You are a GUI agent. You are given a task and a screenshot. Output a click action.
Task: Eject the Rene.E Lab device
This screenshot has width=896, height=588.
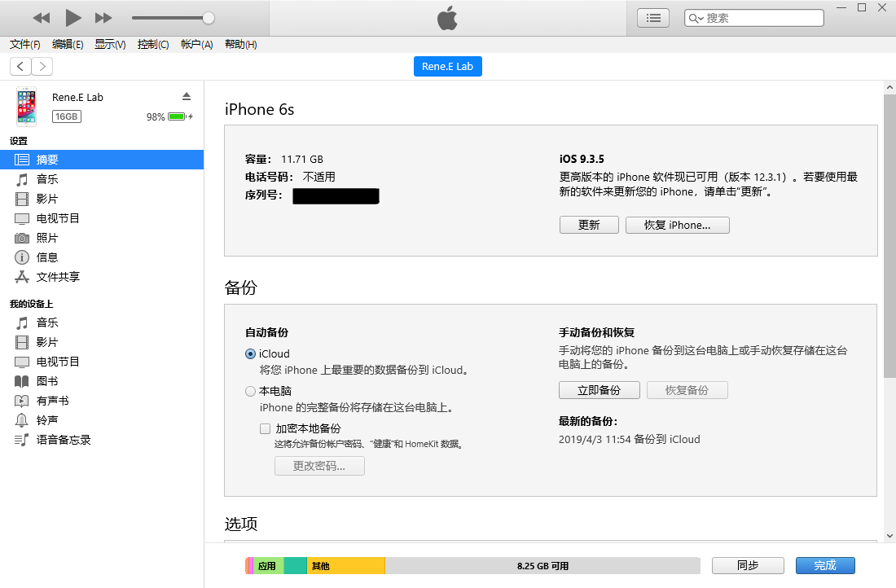[x=187, y=96]
